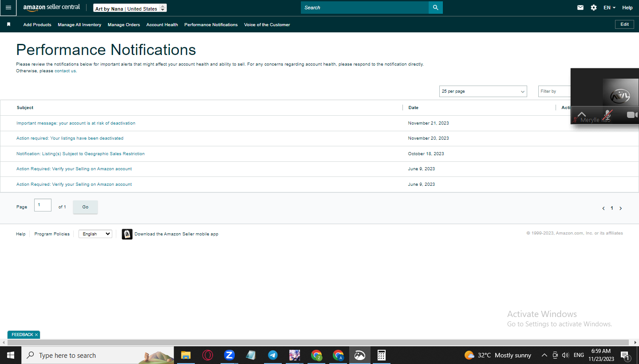Click the Date column header

414,108
